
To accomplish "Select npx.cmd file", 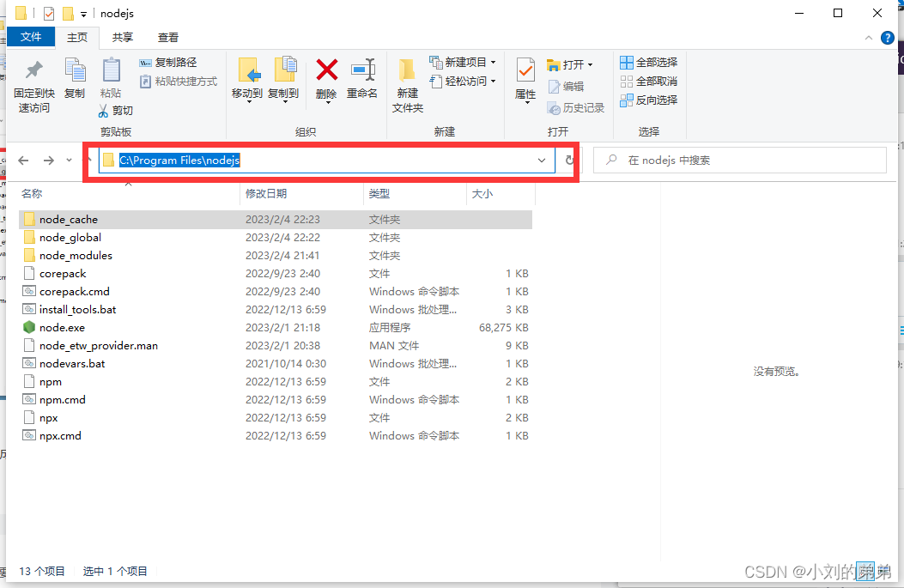I will (276, 436).
